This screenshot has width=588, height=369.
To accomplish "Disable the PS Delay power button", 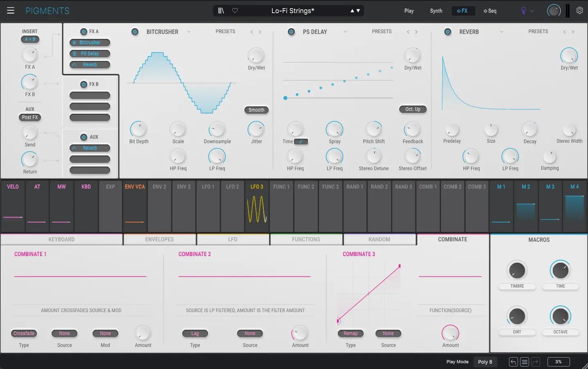I will (291, 32).
